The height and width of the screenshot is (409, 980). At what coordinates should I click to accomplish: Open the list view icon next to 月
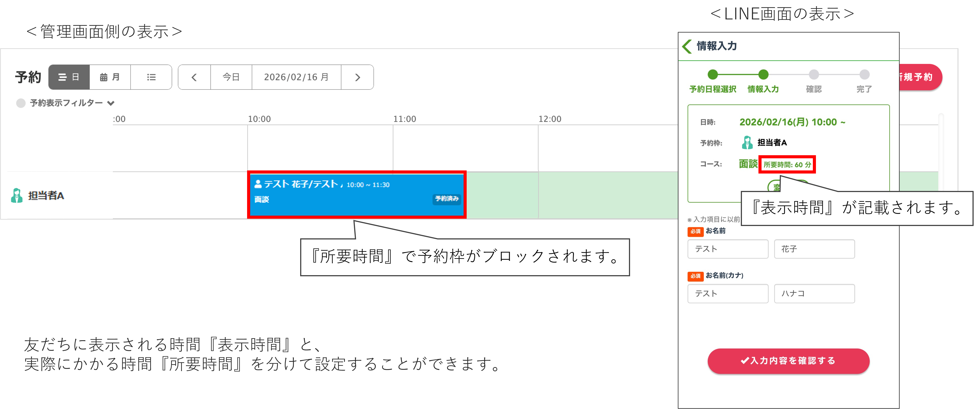[152, 77]
